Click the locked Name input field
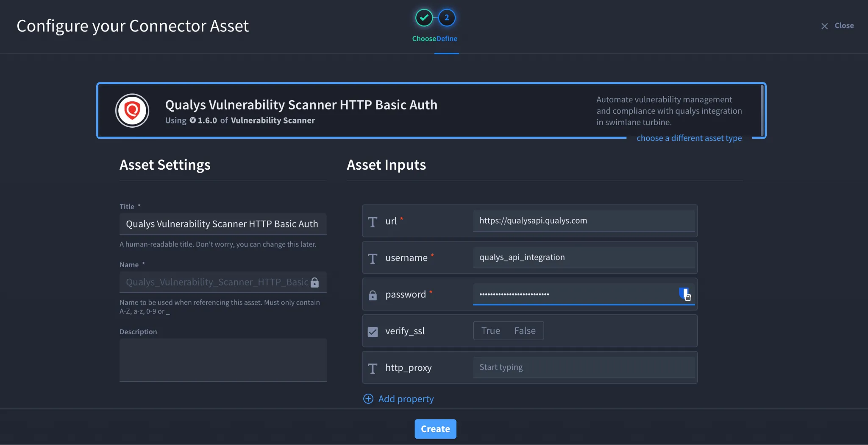868x445 pixels. (x=223, y=282)
